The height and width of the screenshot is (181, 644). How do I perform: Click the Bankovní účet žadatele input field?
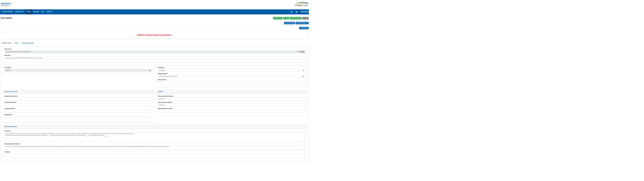click(78, 99)
